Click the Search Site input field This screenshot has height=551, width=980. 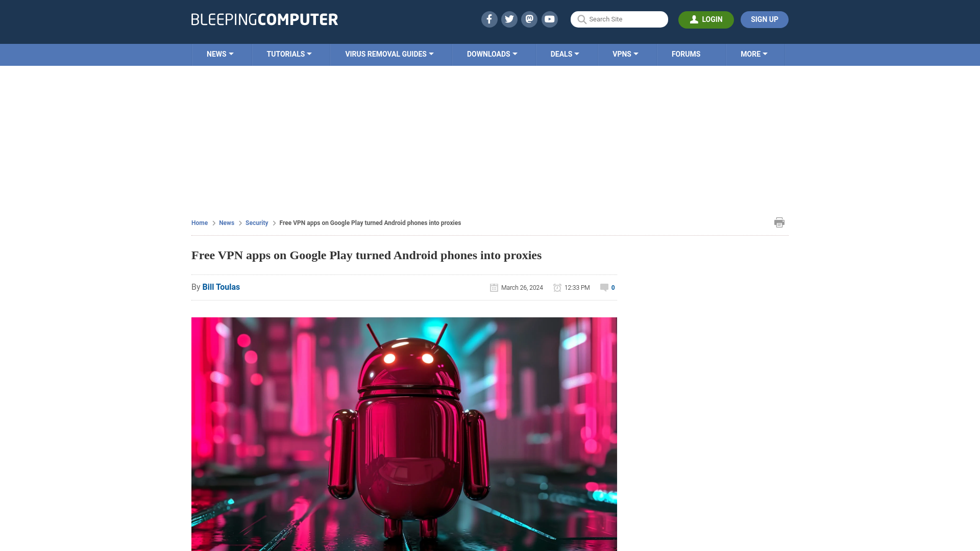coord(619,19)
